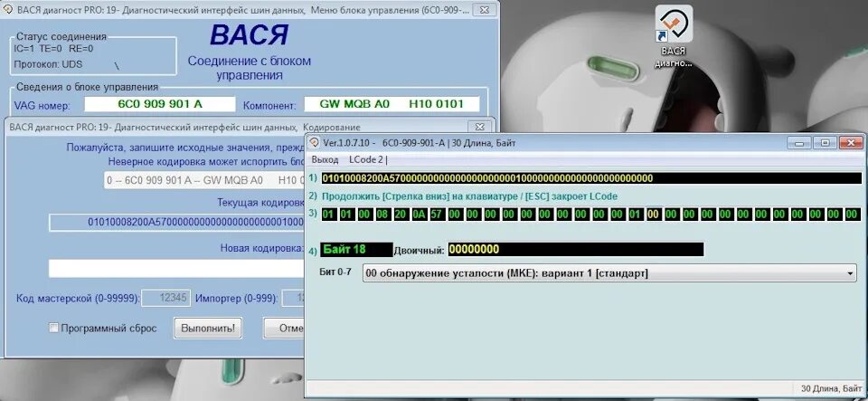
Task: Click the partially hidden Отмена button
Action: click(x=285, y=328)
